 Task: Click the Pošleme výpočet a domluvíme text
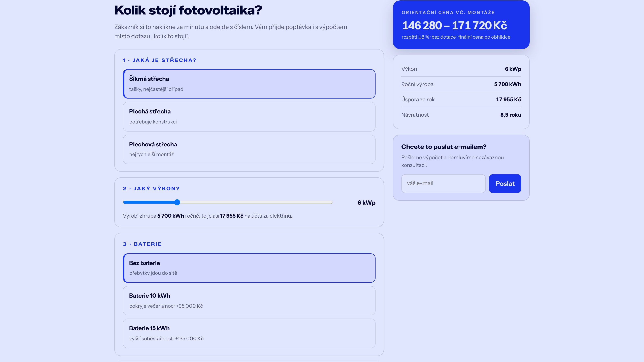click(452, 161)
